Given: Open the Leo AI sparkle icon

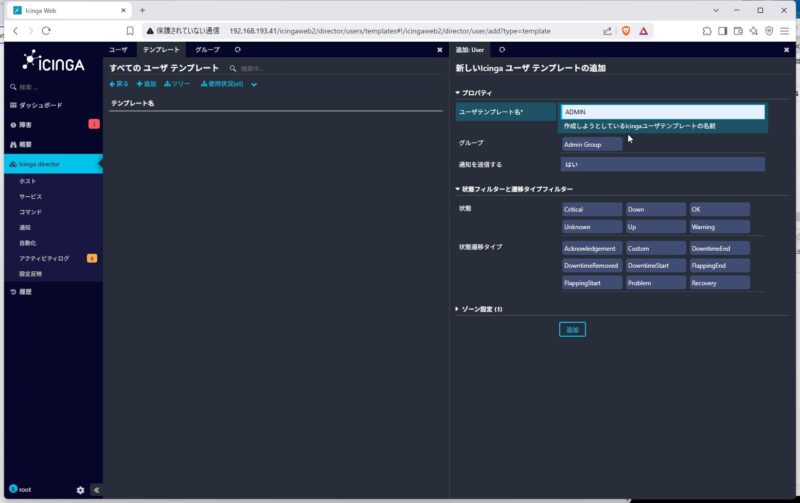Looking at the screenshot, I should pyautogui.click(x=754, y=31).
